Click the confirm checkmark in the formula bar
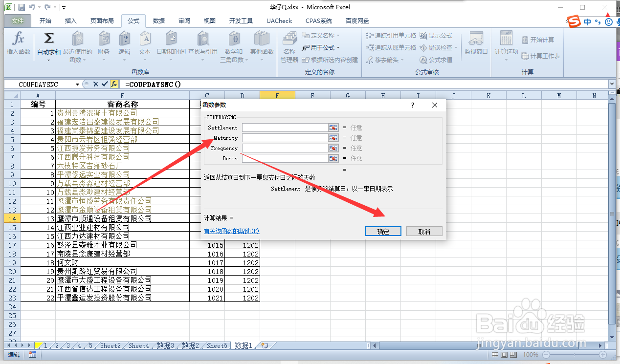Screen dimensions: 620x364 tap(105, 84)
